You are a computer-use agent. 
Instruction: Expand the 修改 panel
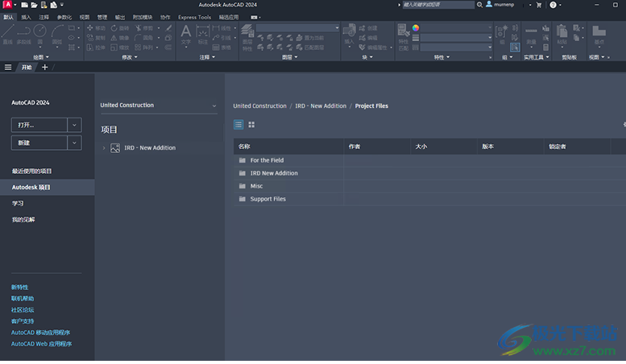(130, 57)
